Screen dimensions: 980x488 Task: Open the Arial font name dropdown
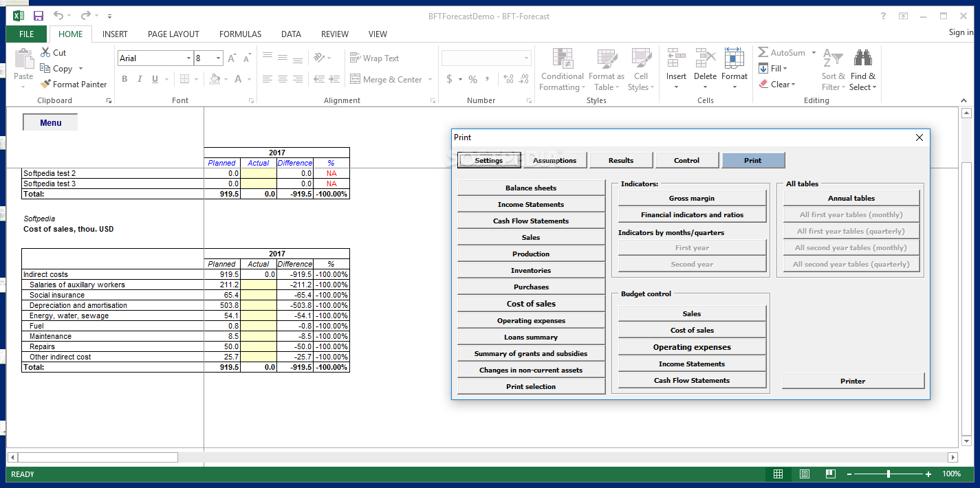coord(188,58)
